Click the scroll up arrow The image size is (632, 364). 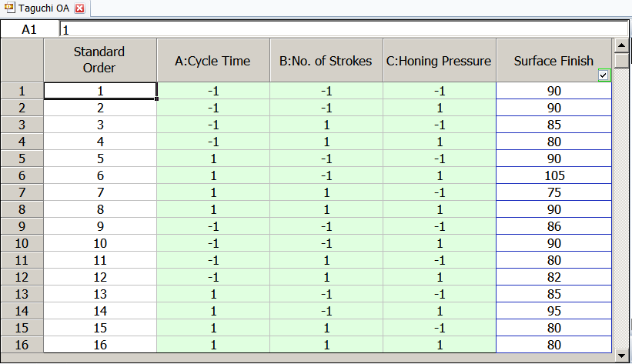click(x=621, y=45)
